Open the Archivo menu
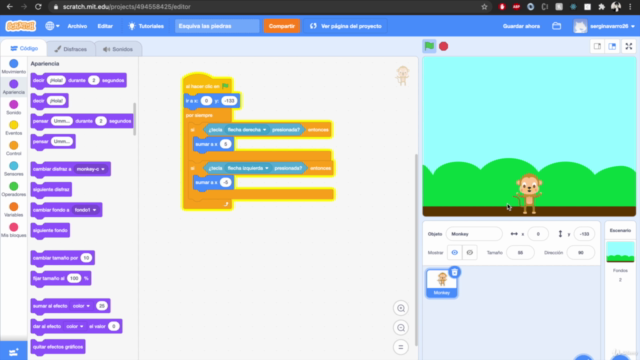Viewport: 640px width, 360px height. (x=77, y=26)
